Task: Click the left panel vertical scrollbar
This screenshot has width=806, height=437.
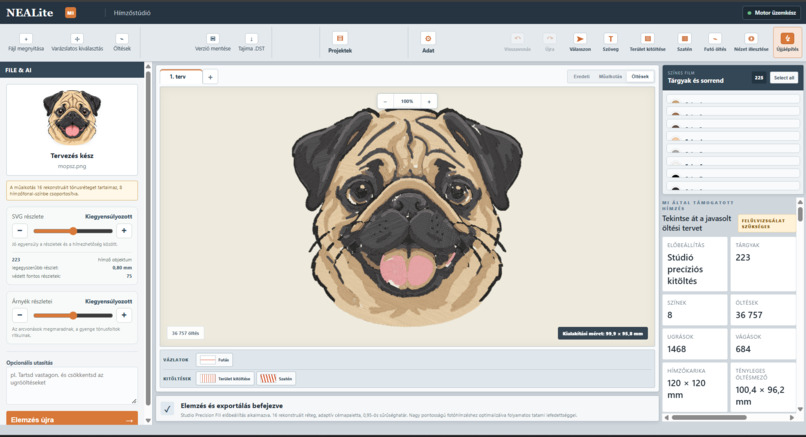Action: tap(148, 236)
